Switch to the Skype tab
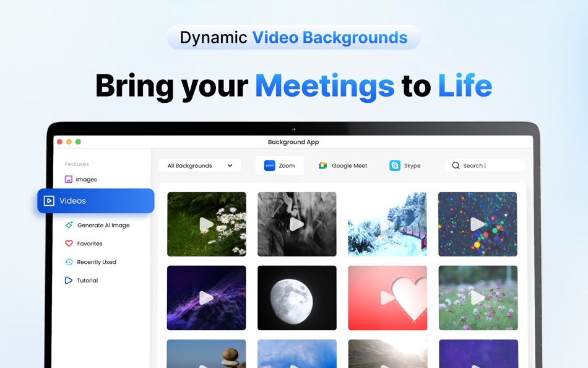Viewport: 588px width, 368px height. tap(405, 165)
